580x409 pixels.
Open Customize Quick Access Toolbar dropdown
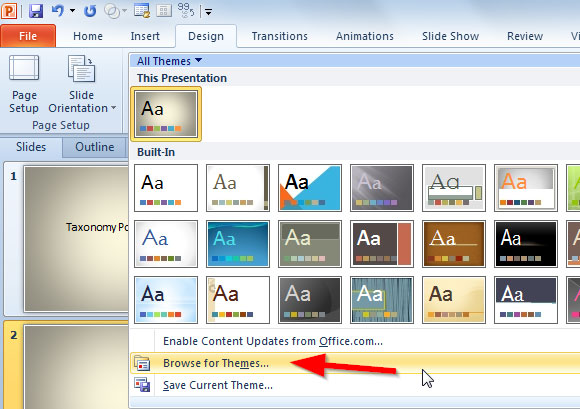[x=208, y=12]
